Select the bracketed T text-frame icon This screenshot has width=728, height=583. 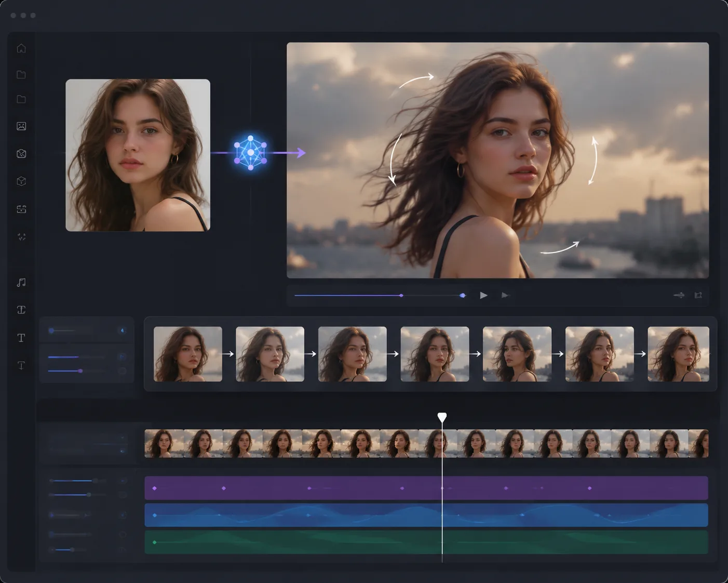click(21, 310)
